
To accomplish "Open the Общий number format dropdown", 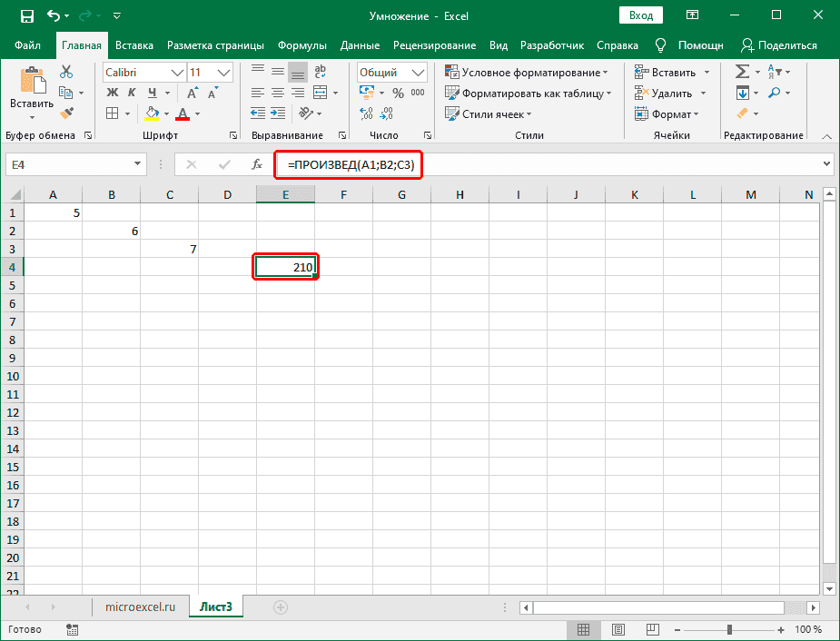I will tap(417, 72).
